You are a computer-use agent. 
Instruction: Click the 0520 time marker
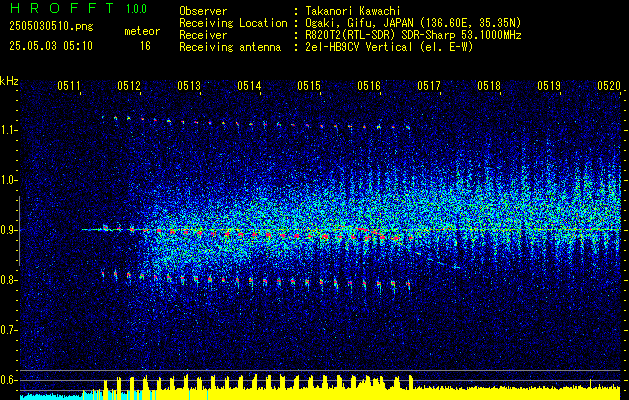point(609,85)
